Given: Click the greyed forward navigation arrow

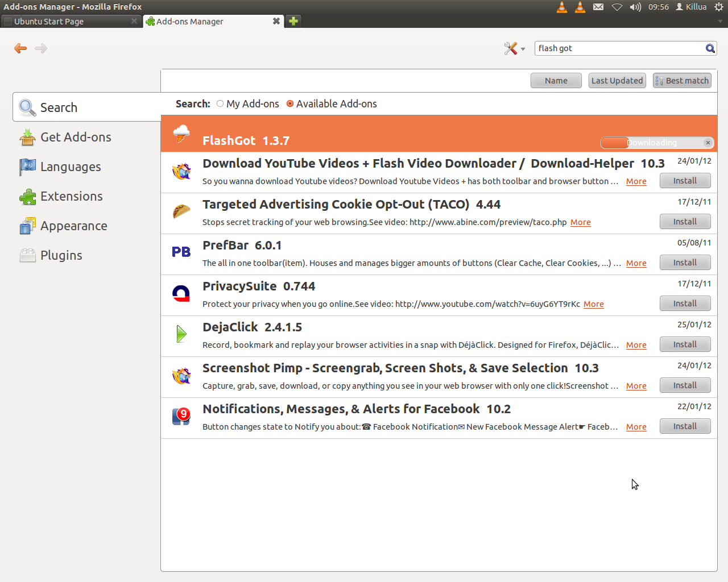Looking at the screenshot, I should 41,48.
